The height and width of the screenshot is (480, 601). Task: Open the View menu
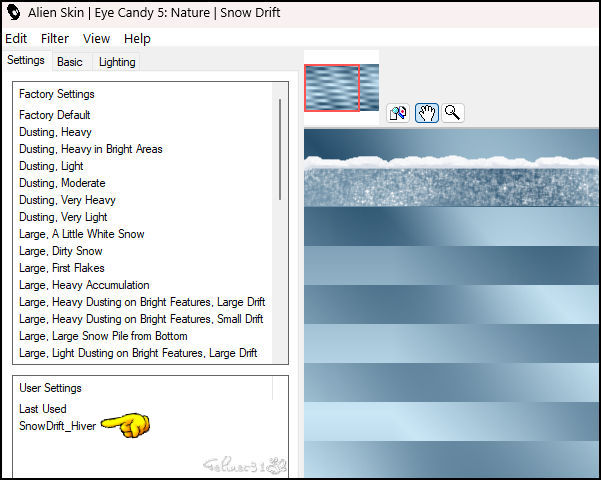coord(97,38)
